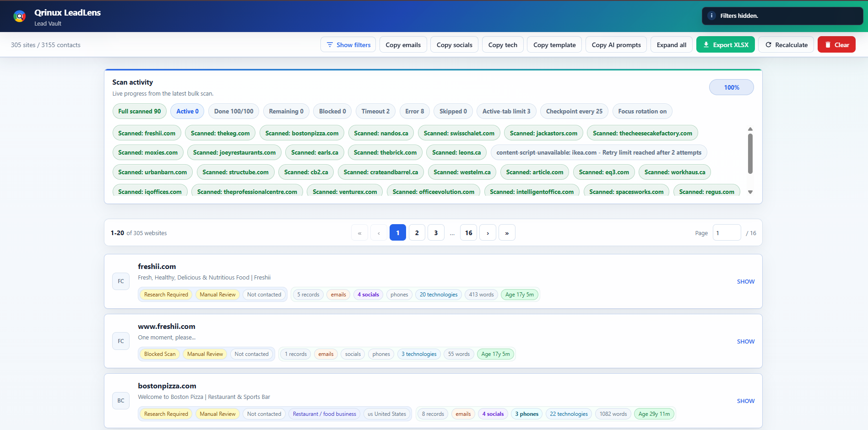868x430 pixels.
Task: Click the ikea.com retry limit log entry
Action: click(x=599, y=152)
